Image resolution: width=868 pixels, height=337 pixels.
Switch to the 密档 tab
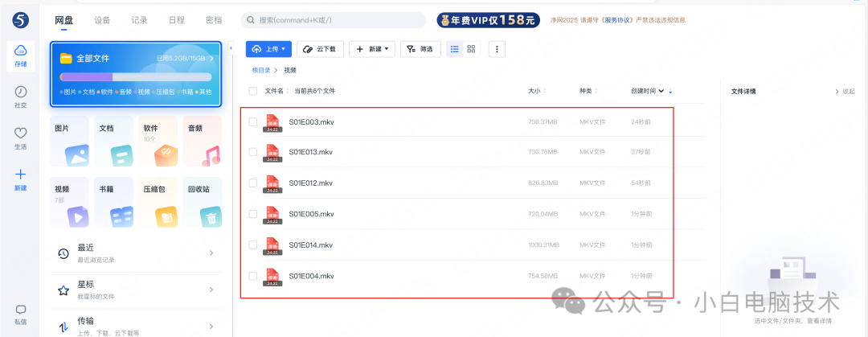pyautogui.click(x=214, y=20)
